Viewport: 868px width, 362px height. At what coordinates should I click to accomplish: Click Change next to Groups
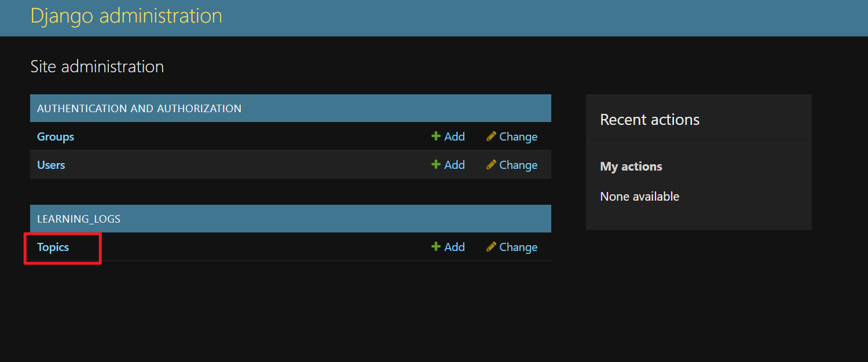(518, 136)
